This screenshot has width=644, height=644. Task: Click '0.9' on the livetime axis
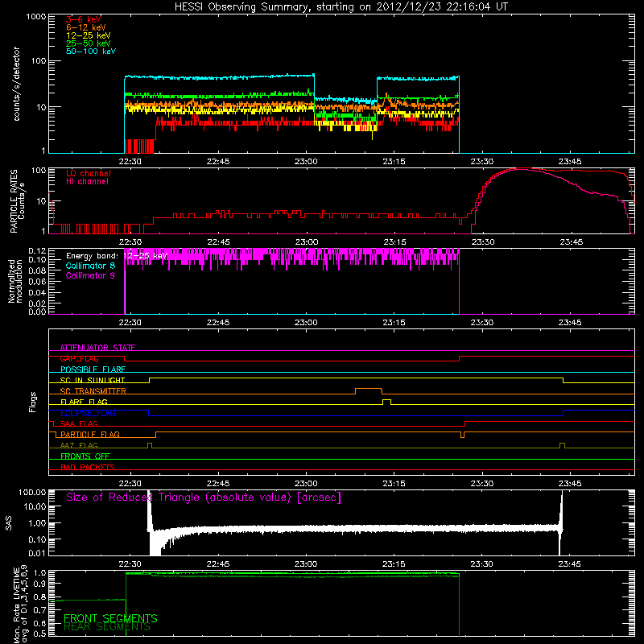coord(41,583)
